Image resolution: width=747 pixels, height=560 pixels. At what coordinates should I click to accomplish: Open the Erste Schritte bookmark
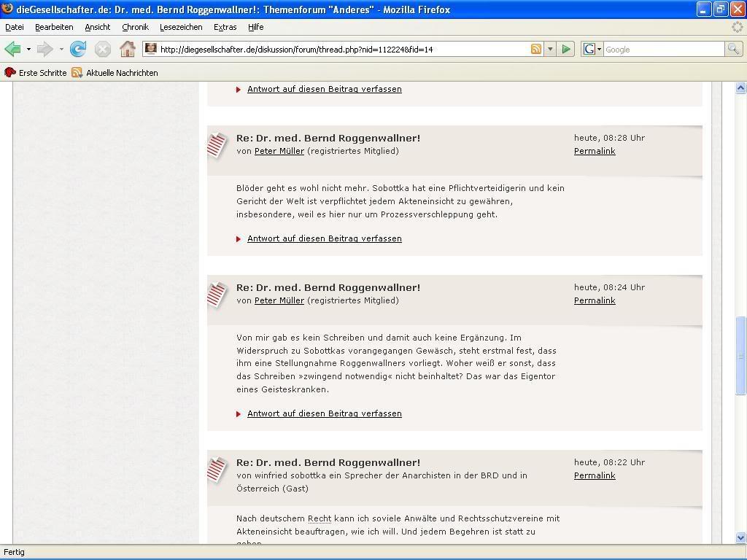tap(36, 73)
